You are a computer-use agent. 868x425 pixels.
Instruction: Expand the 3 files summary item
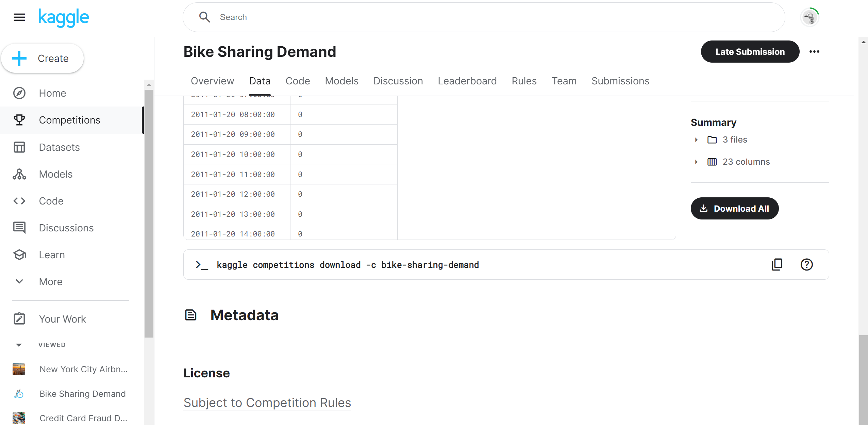click(x=696, y=140)
